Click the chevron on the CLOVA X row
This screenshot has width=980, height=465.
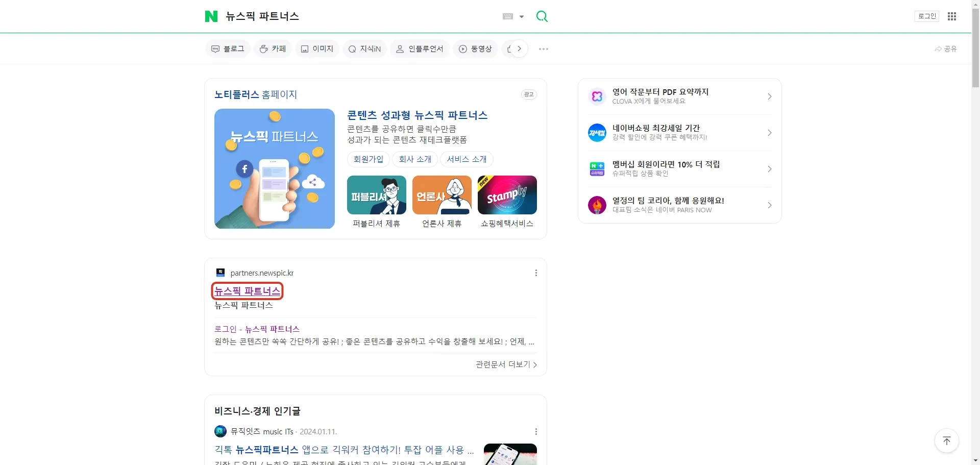point(769,96)
